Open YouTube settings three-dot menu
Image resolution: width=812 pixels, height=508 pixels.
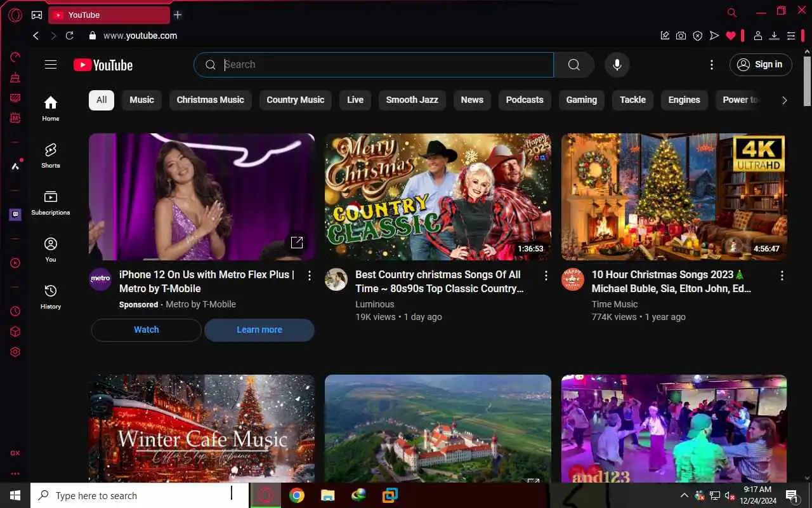[x=712, y=64]
